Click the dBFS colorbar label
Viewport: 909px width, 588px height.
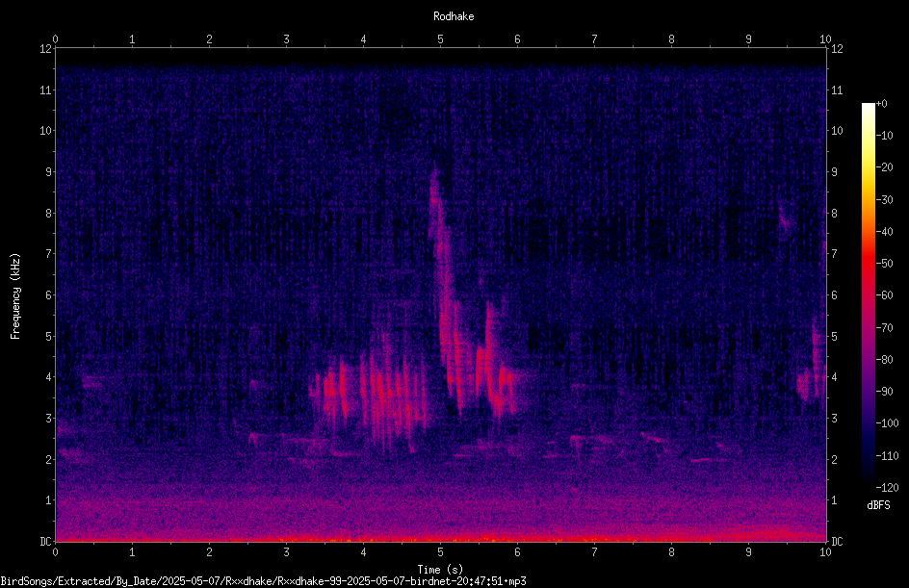pos(878,505)
